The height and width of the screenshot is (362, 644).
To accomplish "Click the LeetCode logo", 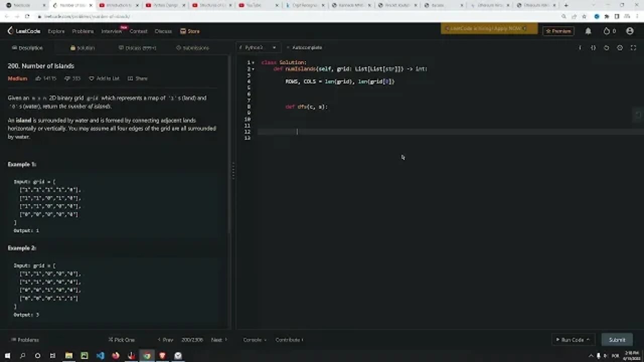I will tap(24, 31).
